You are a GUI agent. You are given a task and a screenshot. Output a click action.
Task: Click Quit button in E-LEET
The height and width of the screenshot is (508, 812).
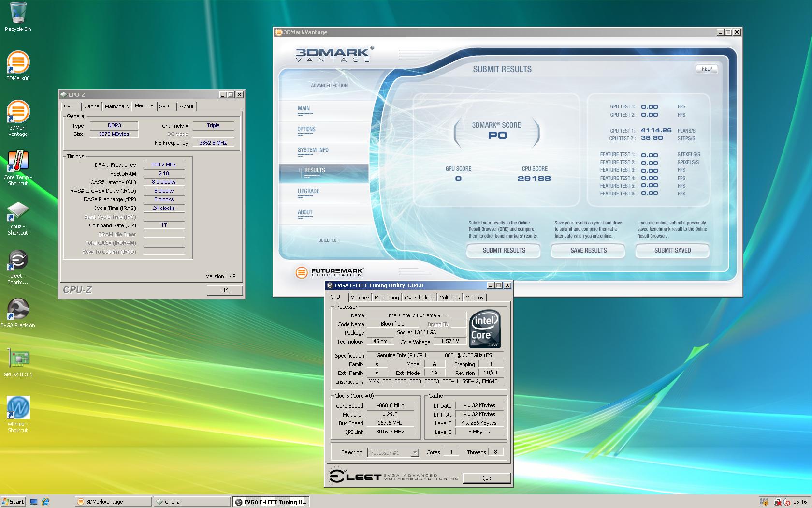pyautogui.click(x=486, y=478)
